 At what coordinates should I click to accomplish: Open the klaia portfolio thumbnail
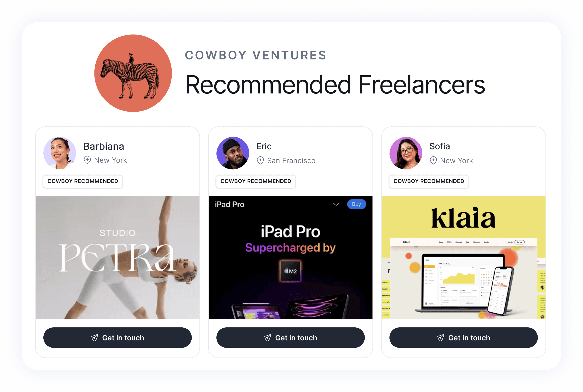(x=463, y=257)
